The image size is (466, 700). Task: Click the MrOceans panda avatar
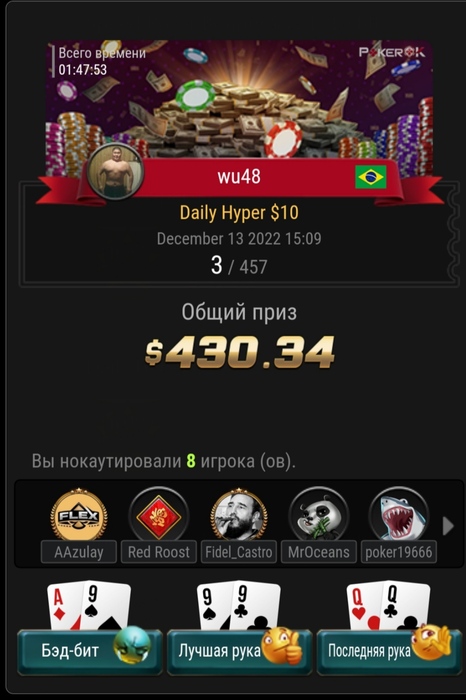coord(318,515)
